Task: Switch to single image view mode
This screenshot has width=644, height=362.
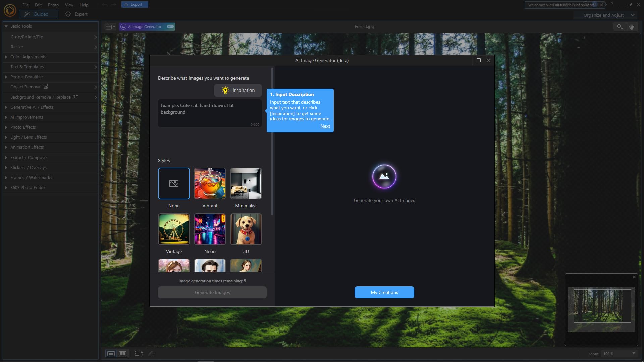Action: click(111, 354)
